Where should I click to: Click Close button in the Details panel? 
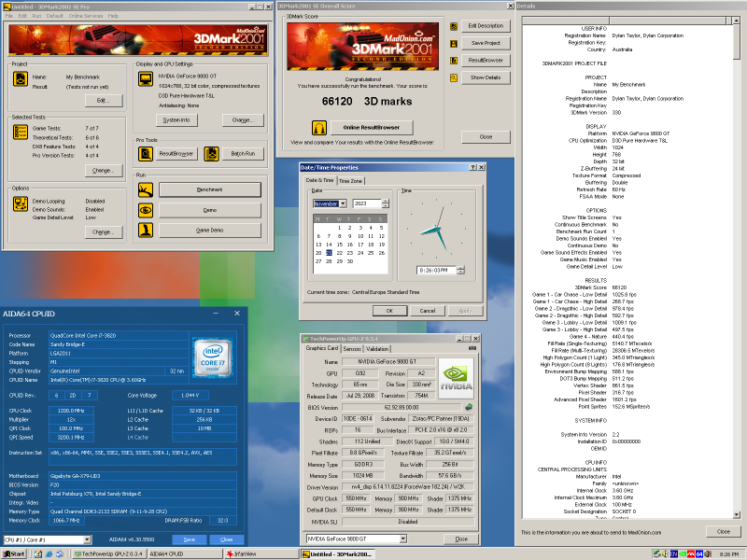723,531
